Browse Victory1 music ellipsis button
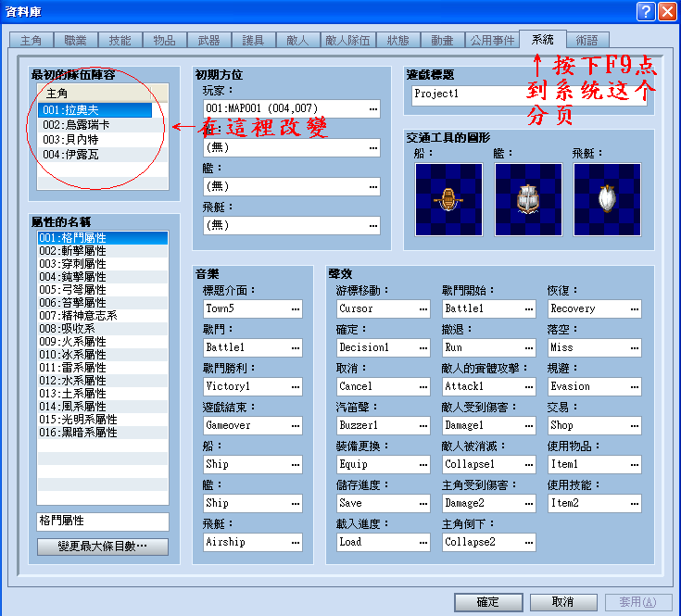 point(296,387)
